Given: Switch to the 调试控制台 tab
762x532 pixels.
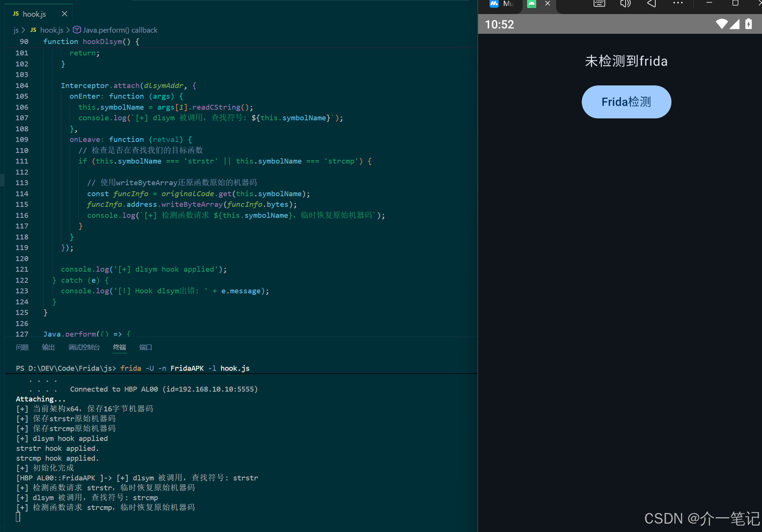Looking at the screenshot, I should [84, 347].
